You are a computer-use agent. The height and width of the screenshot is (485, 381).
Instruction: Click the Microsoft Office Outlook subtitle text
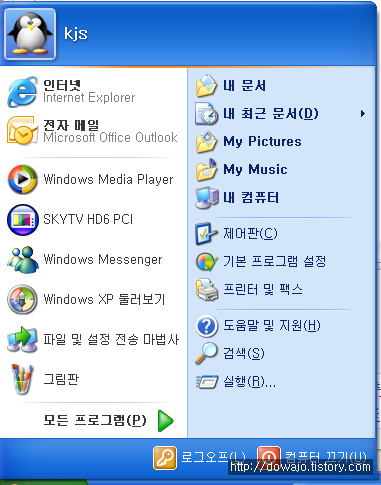tap(110, 137)
